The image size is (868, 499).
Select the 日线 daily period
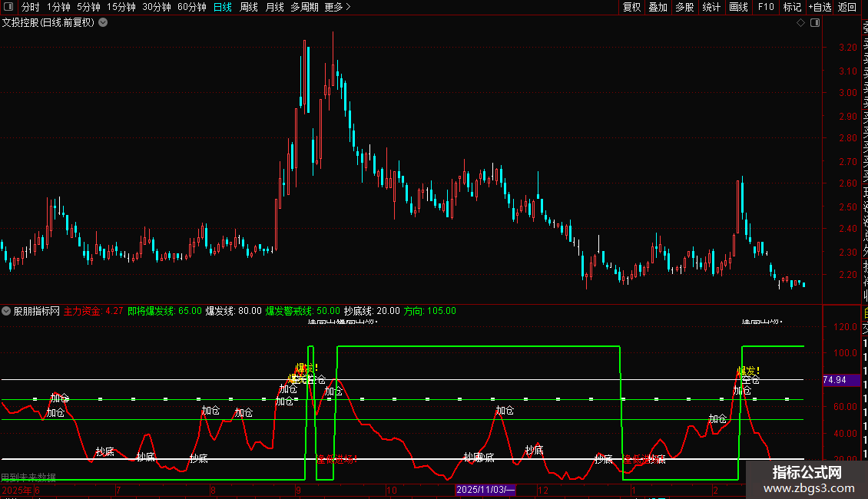coord(223,7)
